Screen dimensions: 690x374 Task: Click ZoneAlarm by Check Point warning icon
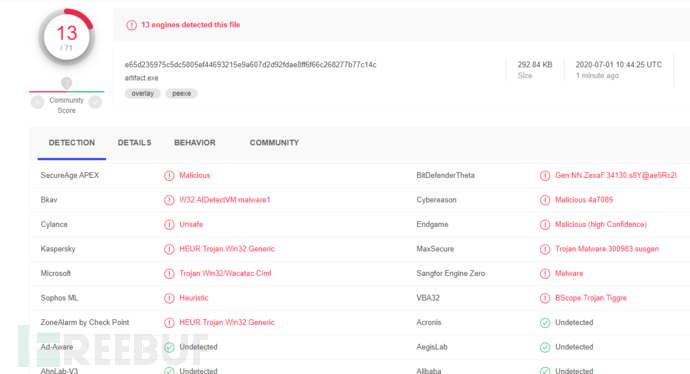[169, 323]
